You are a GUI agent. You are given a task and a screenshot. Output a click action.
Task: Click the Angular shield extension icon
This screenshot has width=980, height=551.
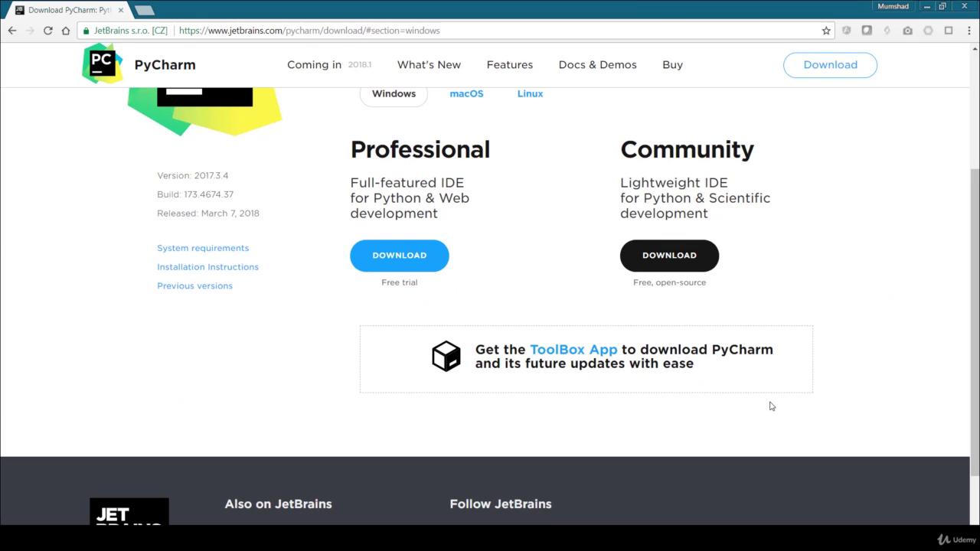point(846,31)
